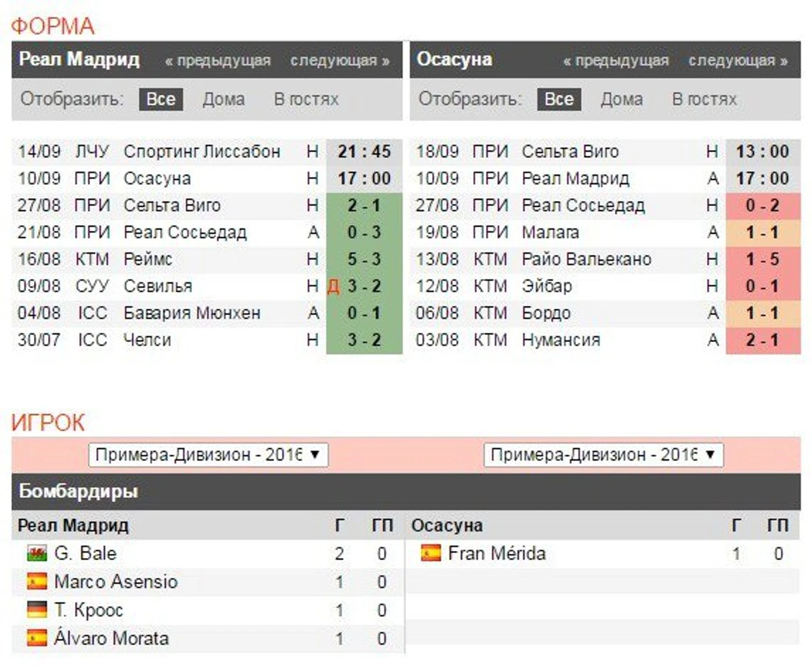Select В гостях filter for Осасуна

point(704,99)
